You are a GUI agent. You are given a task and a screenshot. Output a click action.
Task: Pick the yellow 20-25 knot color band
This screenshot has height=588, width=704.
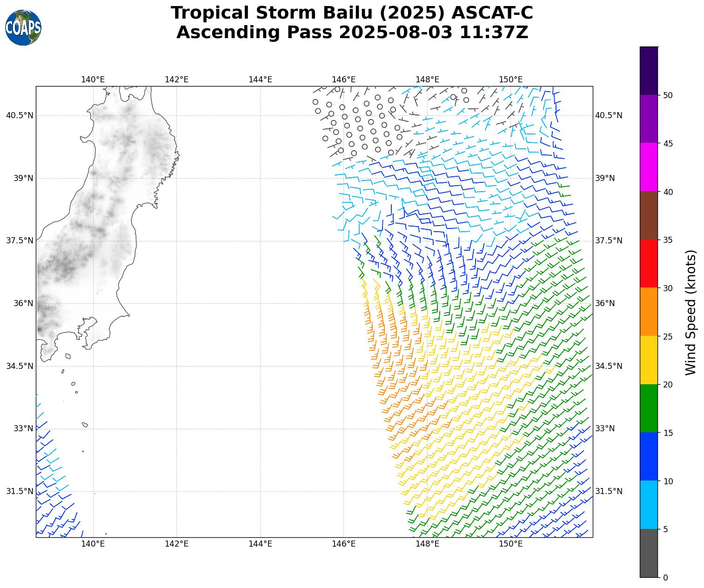649,360
